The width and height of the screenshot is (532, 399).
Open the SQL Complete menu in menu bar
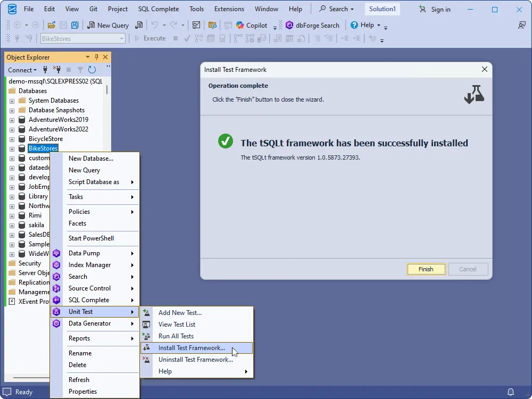coord(158,9)
